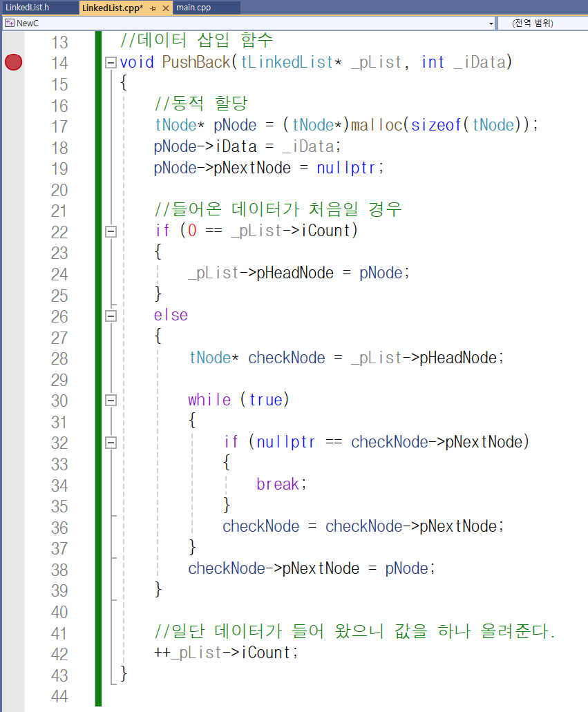Collapse the while loop at line 30

coord(111,400)
